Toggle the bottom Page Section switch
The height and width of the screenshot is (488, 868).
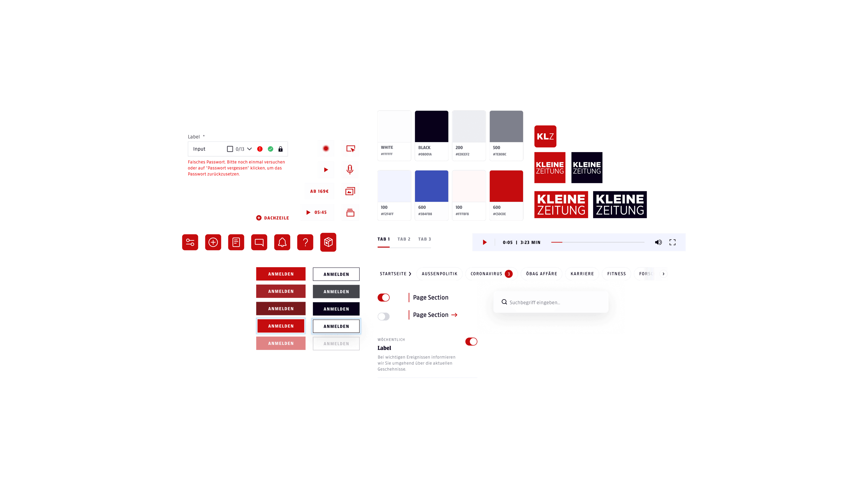click(x=383, y=316)
